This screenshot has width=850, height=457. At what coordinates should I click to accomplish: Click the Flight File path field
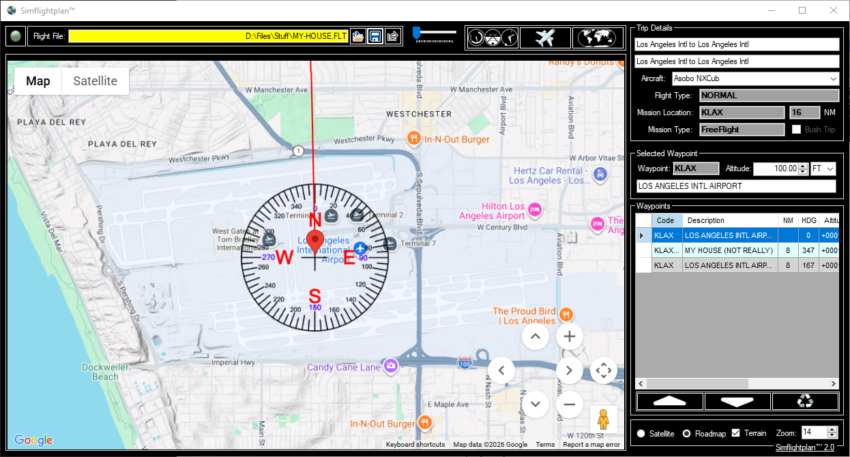[x=208, y=36]
